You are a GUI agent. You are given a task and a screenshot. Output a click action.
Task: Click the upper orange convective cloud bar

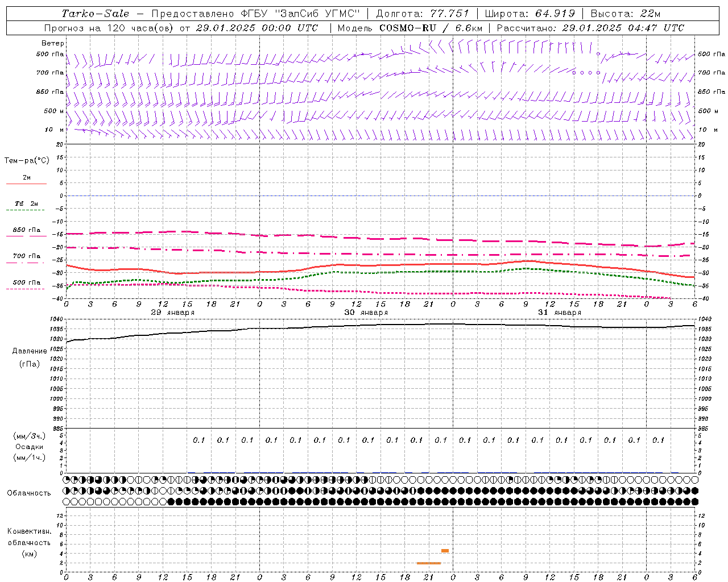click(445, 551)
